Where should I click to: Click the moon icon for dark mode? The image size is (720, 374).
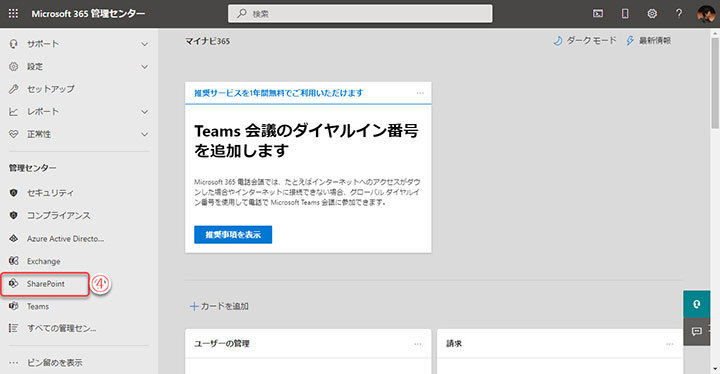tap(558, 40)
